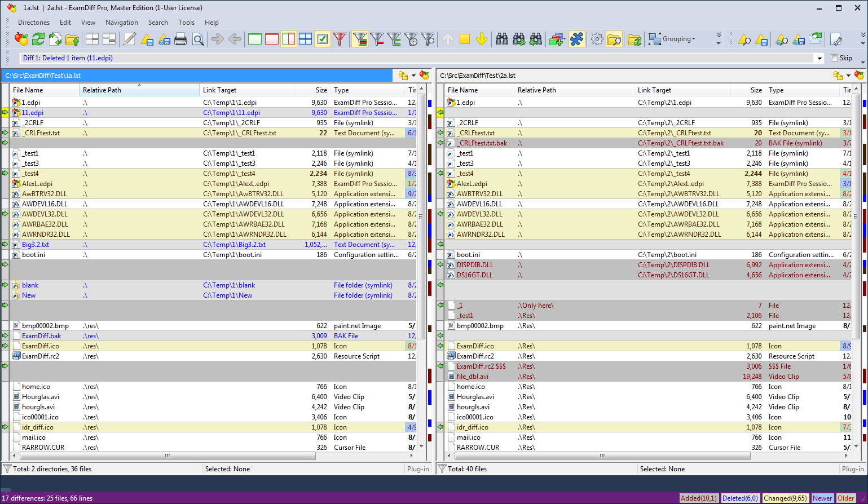The image size is (868, 504).
Task: Click binoculars with left arrow Find Previous
Action: tap(536, 39)
